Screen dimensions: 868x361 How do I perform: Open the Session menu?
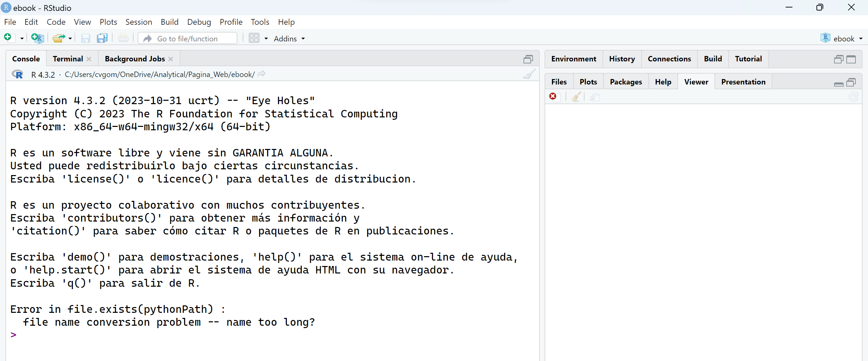(x=139, y=22)
